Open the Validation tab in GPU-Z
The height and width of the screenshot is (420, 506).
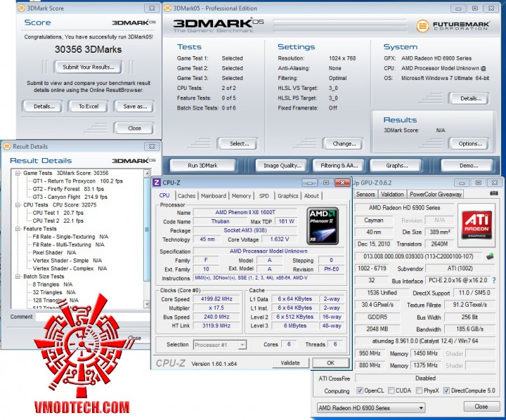(x=392, y=194)
